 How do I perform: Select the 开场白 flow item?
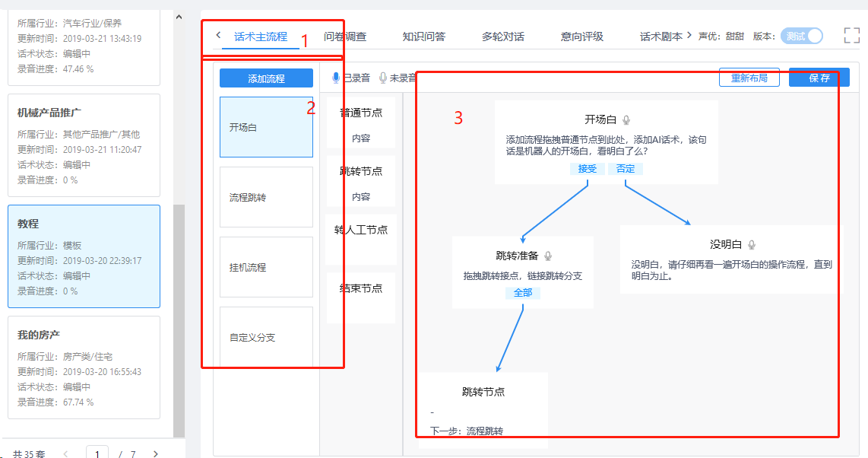click(266, 127)
